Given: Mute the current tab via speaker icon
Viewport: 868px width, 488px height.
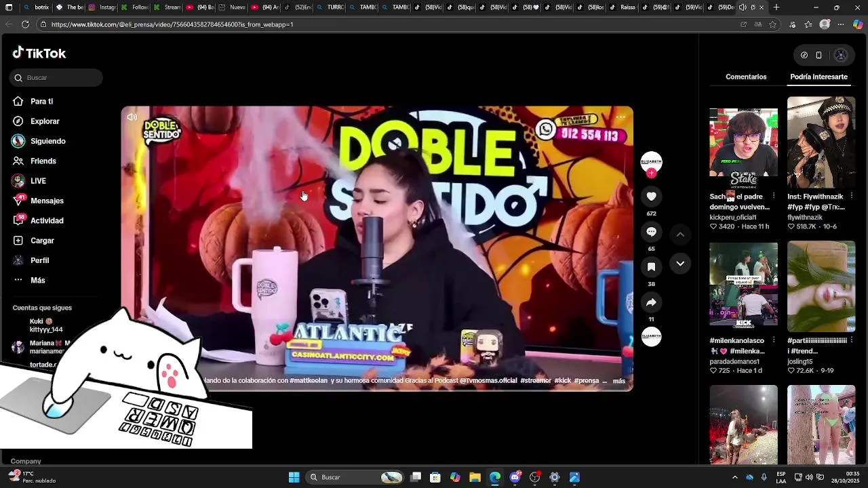Looking at the screenshot, I should (743, 7).
